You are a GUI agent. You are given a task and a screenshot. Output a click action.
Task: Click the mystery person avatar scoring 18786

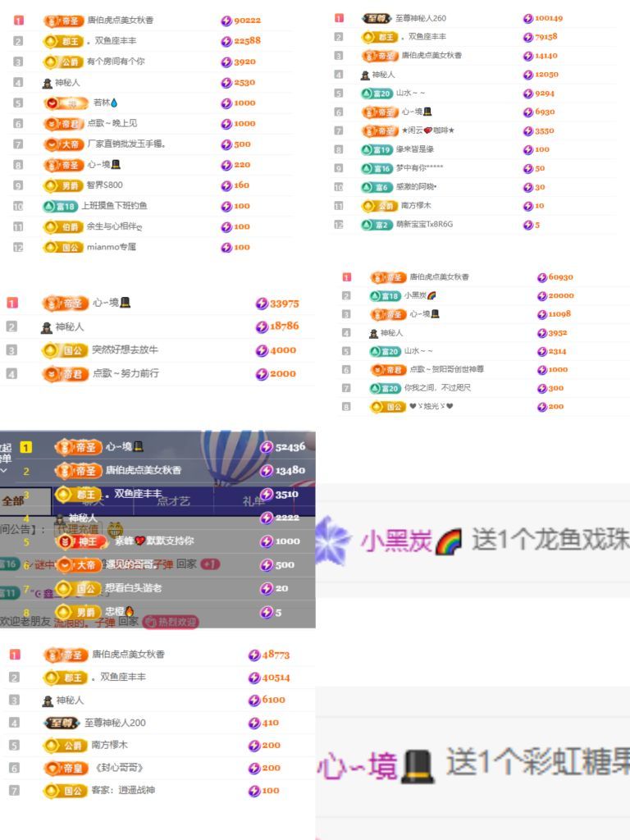click(47, 326)
